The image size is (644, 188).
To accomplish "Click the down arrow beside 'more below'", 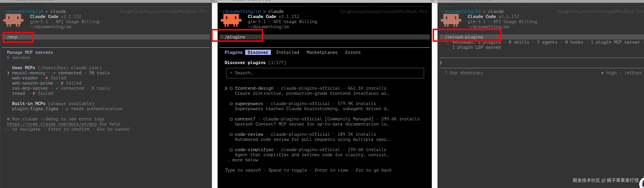I will [229, 160].
